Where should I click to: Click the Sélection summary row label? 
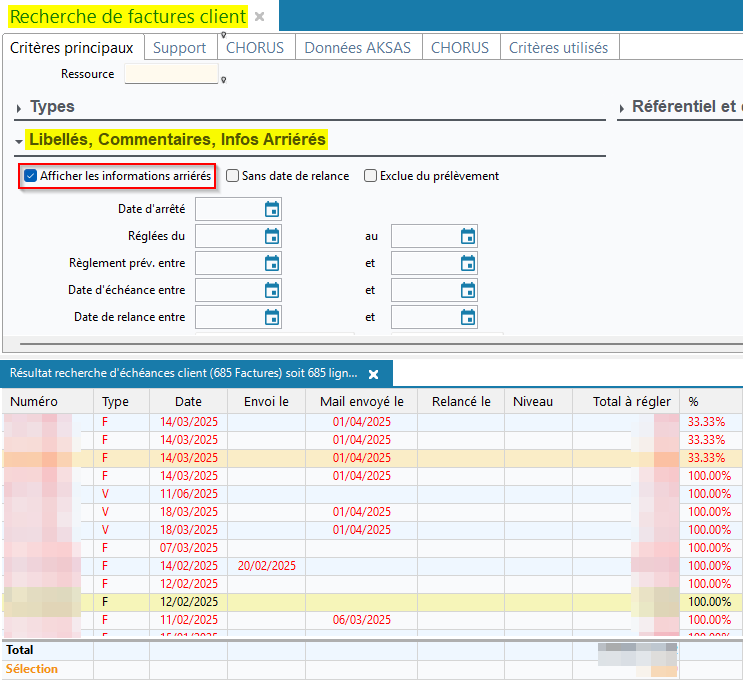[32, 669]
